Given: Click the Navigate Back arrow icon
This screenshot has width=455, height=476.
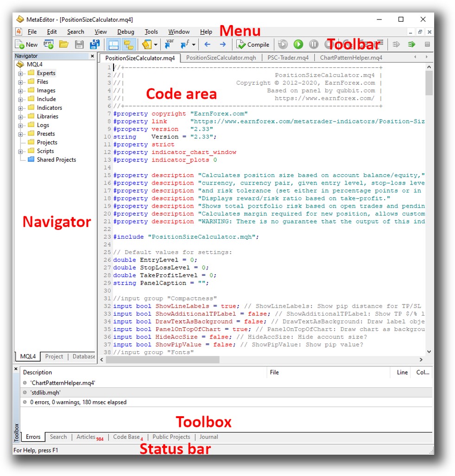Looking at the screenshot, I should tap(207, 44).
